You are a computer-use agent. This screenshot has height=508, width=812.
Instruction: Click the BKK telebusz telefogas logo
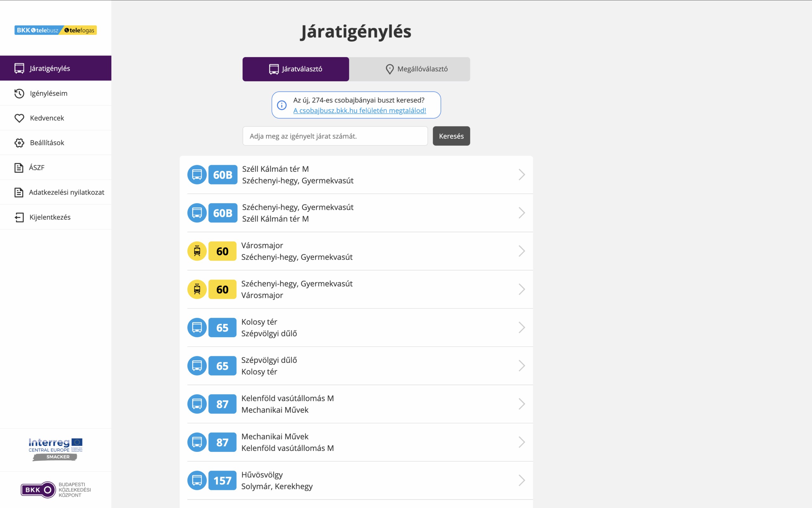coord(56,30)
